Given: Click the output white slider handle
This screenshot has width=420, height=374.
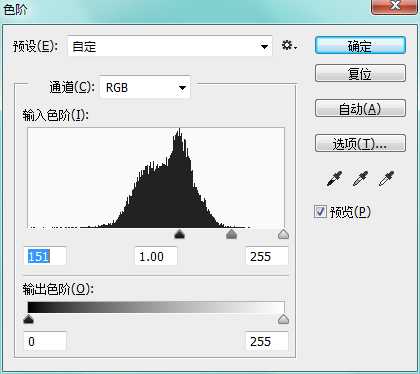Looking at the screenshot, I should 283,319.
